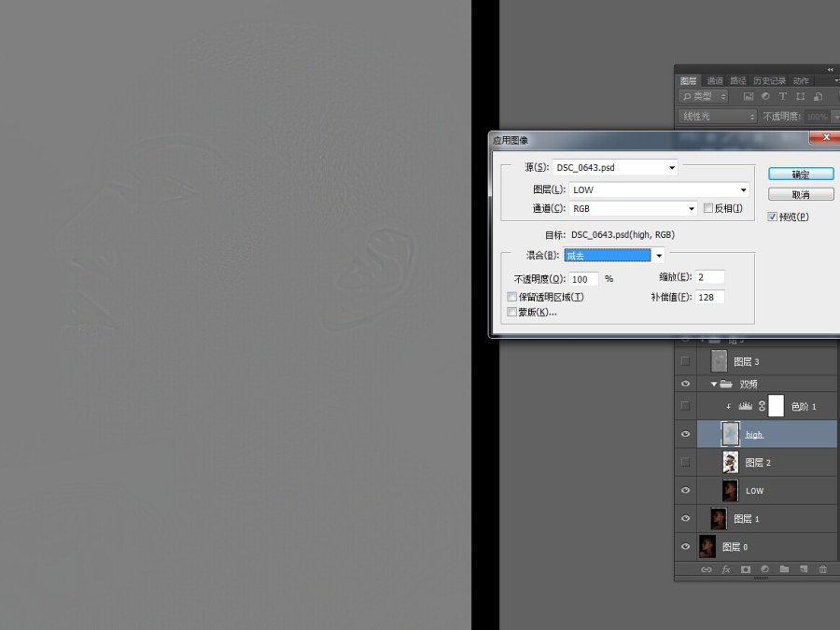Click the 补偿值(F) offset field
The width and height of the screenshot is (840, 630).
pos(710,298)
